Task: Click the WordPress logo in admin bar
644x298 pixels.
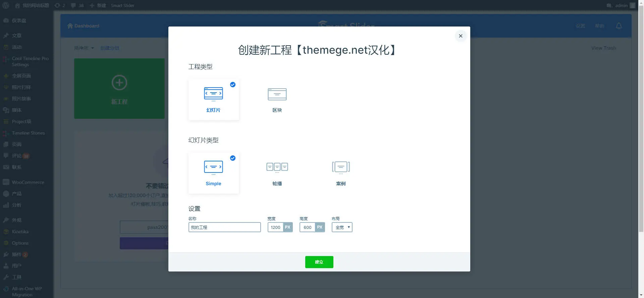Action: [6, 5]
